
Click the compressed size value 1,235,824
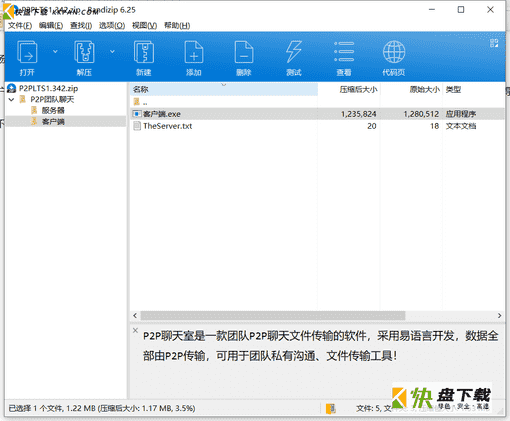coord(358,114)
